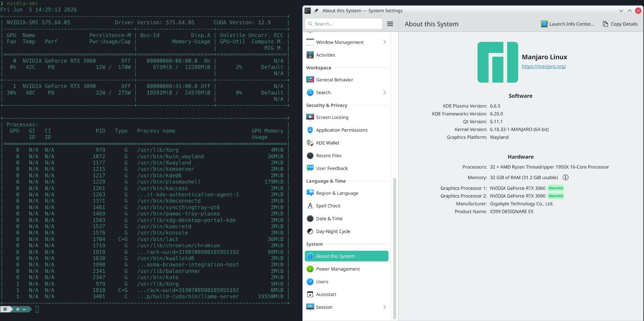
Task: Expand Window Management submenu arrow
Action: [385, 42]
